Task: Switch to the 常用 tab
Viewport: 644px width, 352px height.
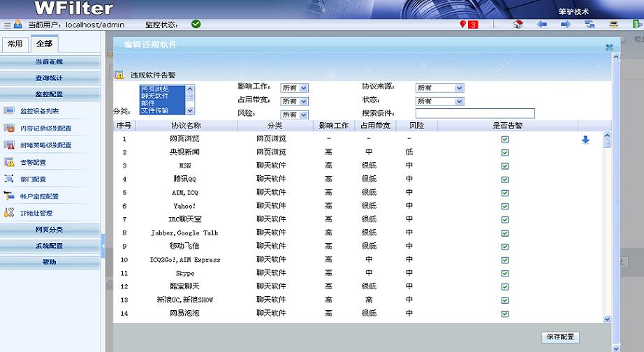Action: [15, 44]
